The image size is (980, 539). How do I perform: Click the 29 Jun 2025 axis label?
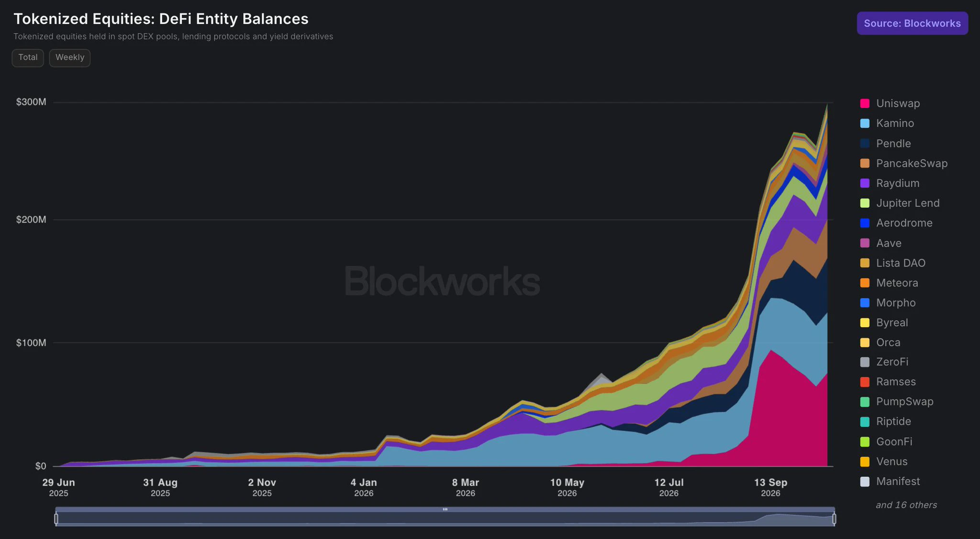pos(58,487)
